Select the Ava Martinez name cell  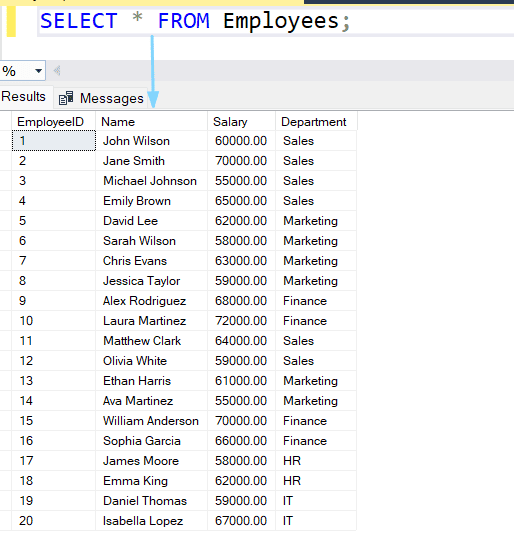pos(152,400)
